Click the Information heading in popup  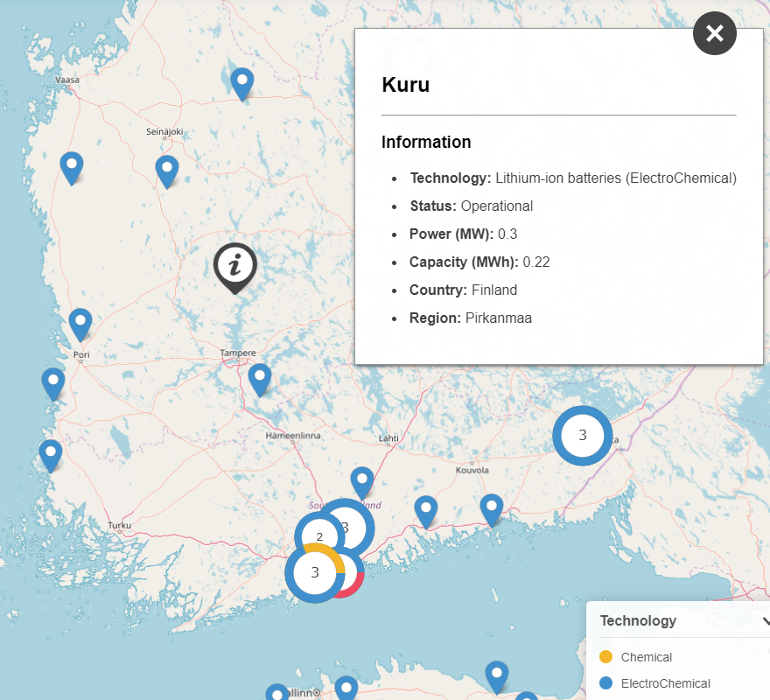click(426, 143)
